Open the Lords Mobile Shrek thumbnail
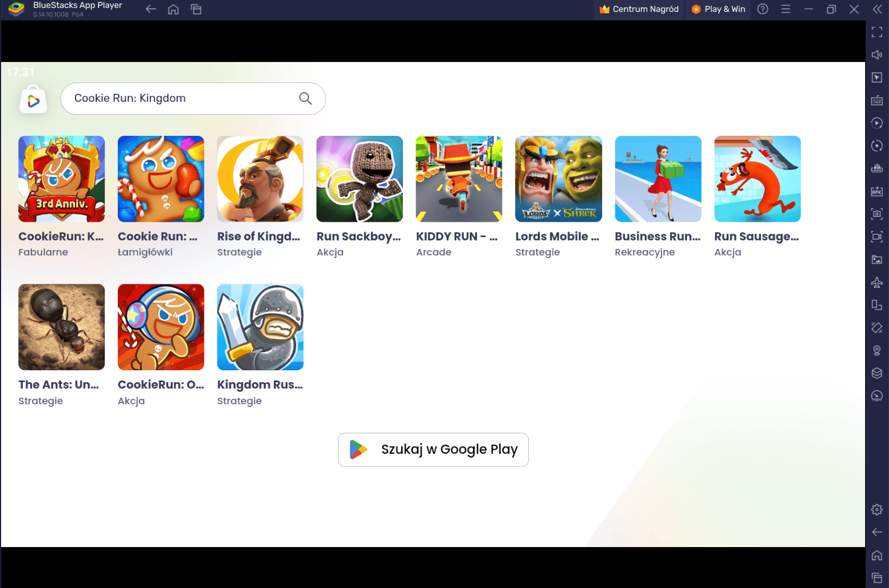The width and height of the screenshot is (889, 588). [x=558, y=179]
